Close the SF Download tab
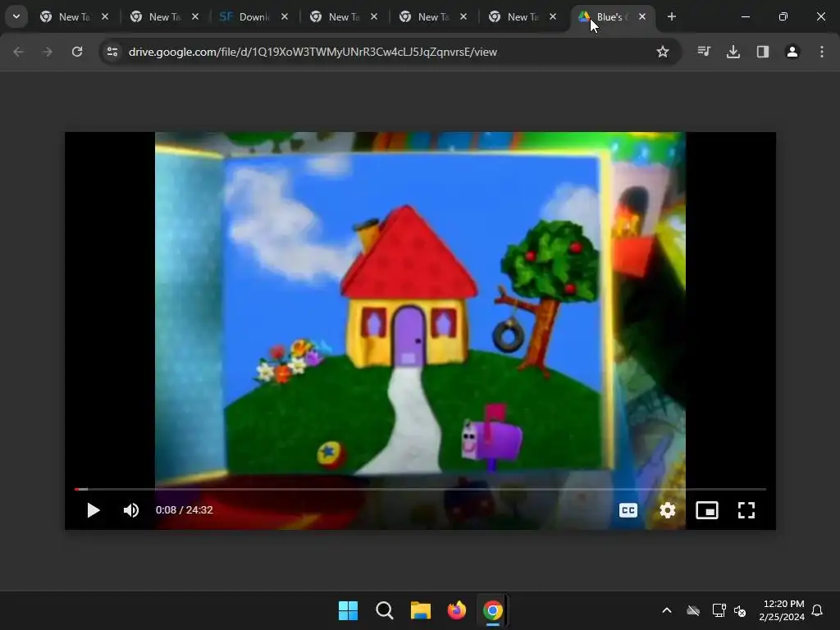The height and width of the screenshot is (630, 840). 285,16
